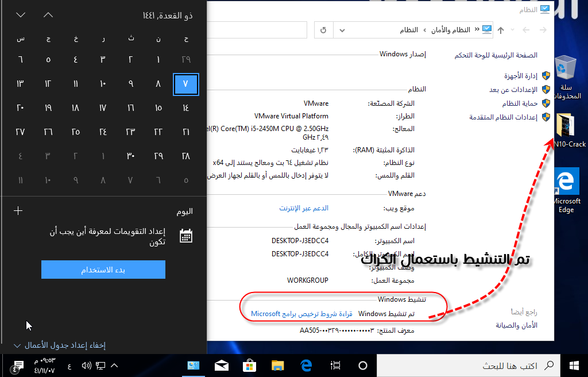Open recent locations dropdown in System window
The width and height of the screenshot is (588, 377).
click(513, 30)
